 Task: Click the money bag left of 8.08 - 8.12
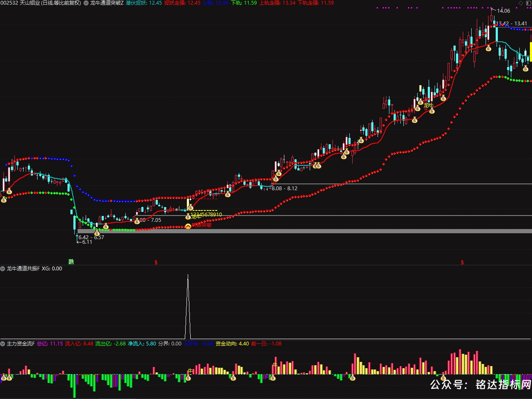[x=275, y=179]
